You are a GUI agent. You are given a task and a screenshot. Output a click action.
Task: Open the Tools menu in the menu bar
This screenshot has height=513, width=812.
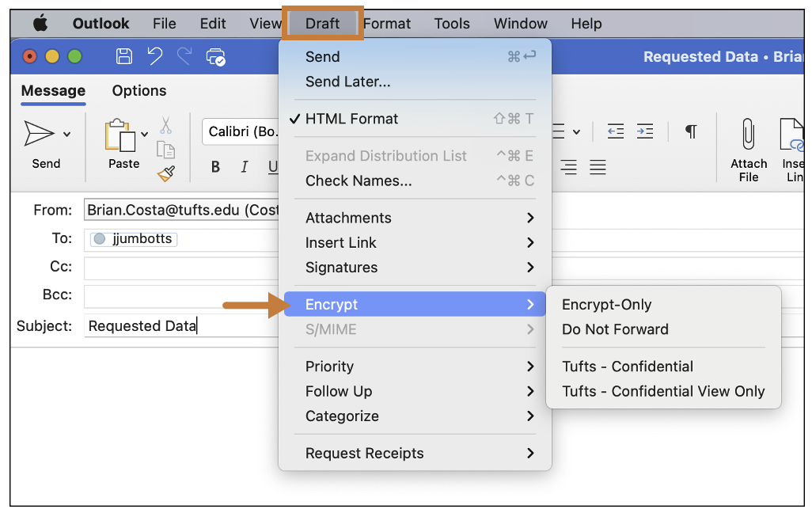coord(451,23)
